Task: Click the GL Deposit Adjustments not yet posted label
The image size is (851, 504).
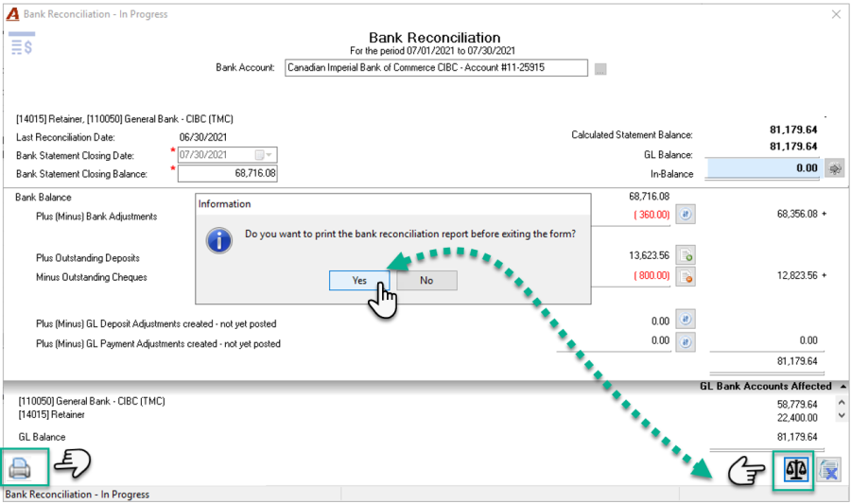Action: [x=156, y=324]
